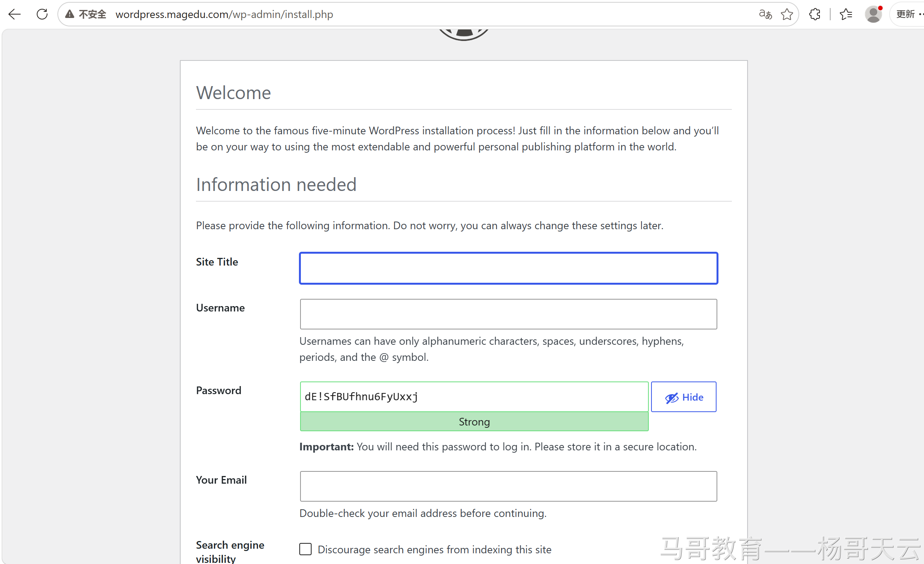This screenshot has height=564, width=924.
Task: Focus the Your Email input field
Action: tap(508, 486)
